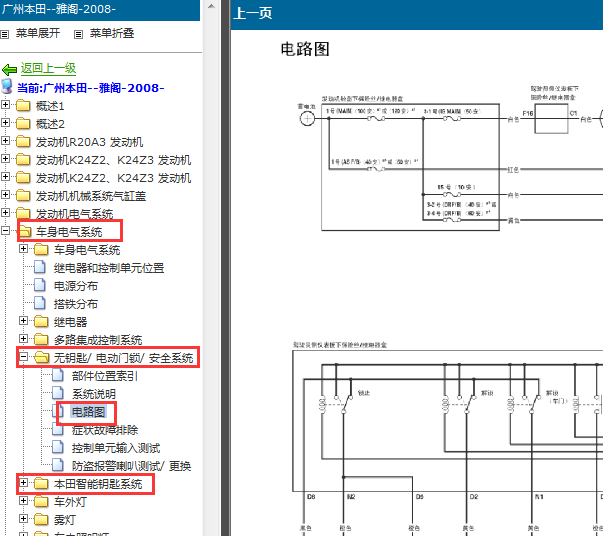Expand the 发动机机械系统气缸盖 node
603x536 pixels.
5,194
